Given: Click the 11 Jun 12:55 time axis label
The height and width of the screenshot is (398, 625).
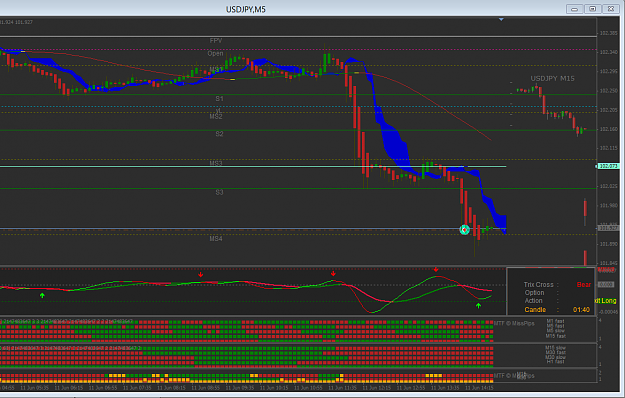Looking at the screenshot, I should point(411,388).
